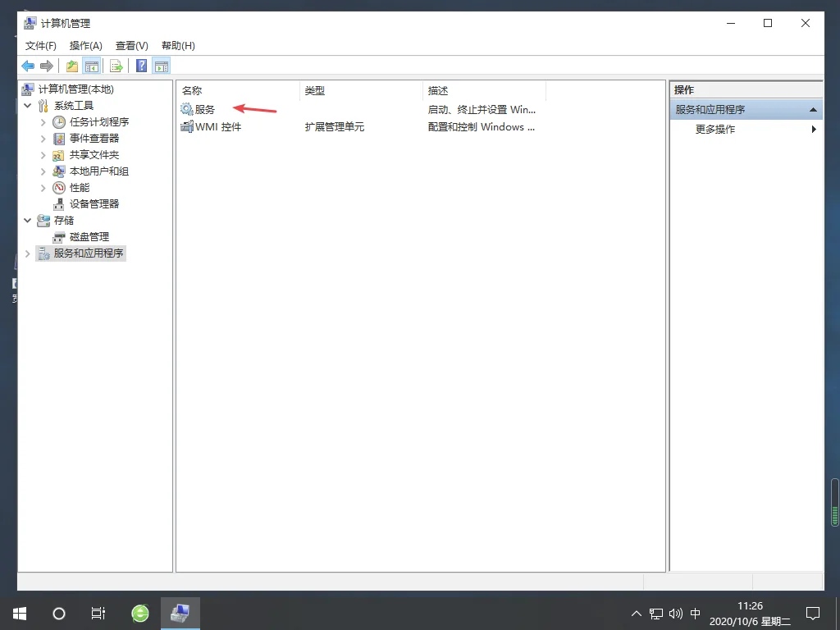Select the 设备管理器 icon in tree
This screenshot has width=840, height=630.
tap(59, 204)
